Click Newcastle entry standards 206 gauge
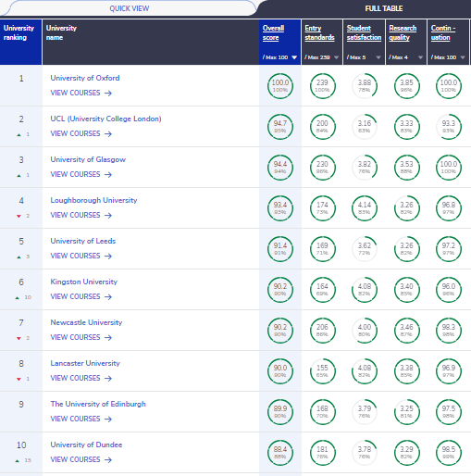471x476 pixels. click(322, 331)
